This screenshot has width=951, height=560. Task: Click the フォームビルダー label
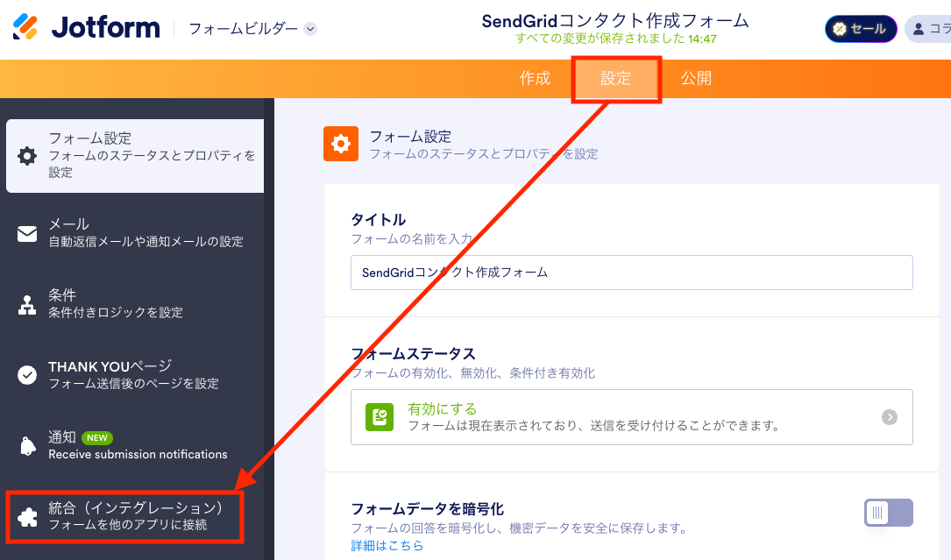(x=243, y=29)
